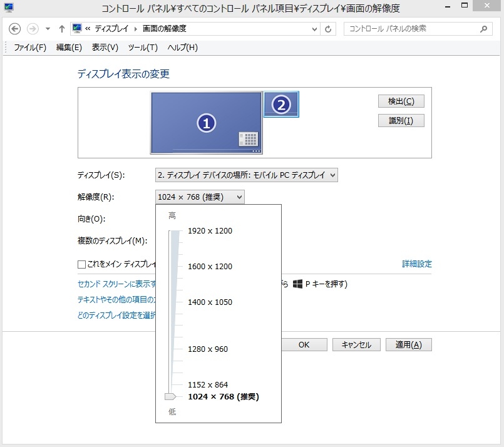
Task: Click the 識別(I) identify button
Action: (x=401, y=121)
